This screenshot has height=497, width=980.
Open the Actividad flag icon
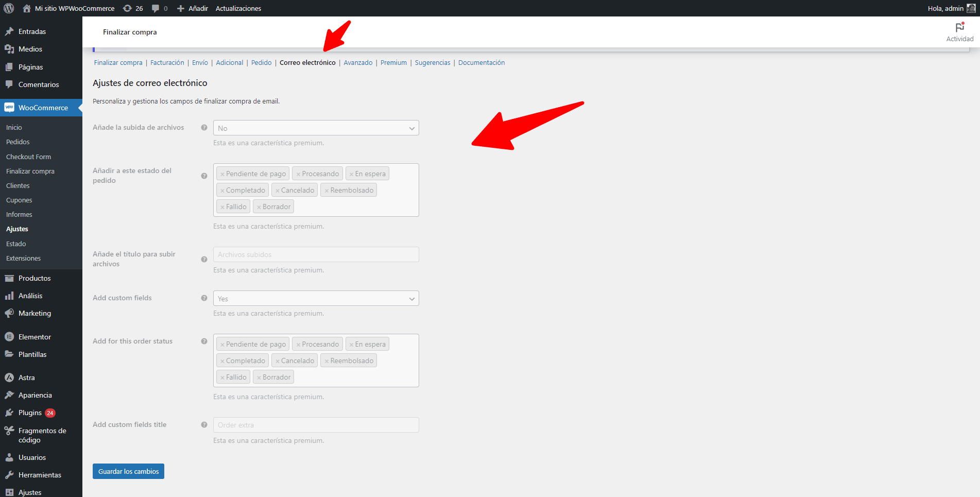tap(960, 27)
